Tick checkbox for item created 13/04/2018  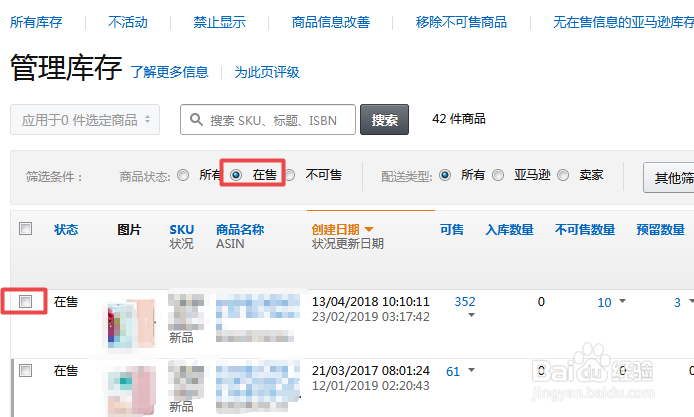(26, 301)
